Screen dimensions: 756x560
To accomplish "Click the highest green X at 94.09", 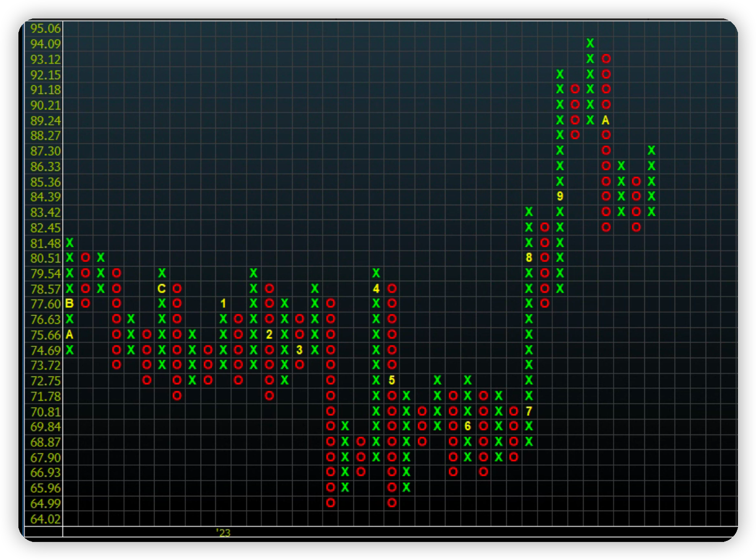I will [x=590, y=43].
